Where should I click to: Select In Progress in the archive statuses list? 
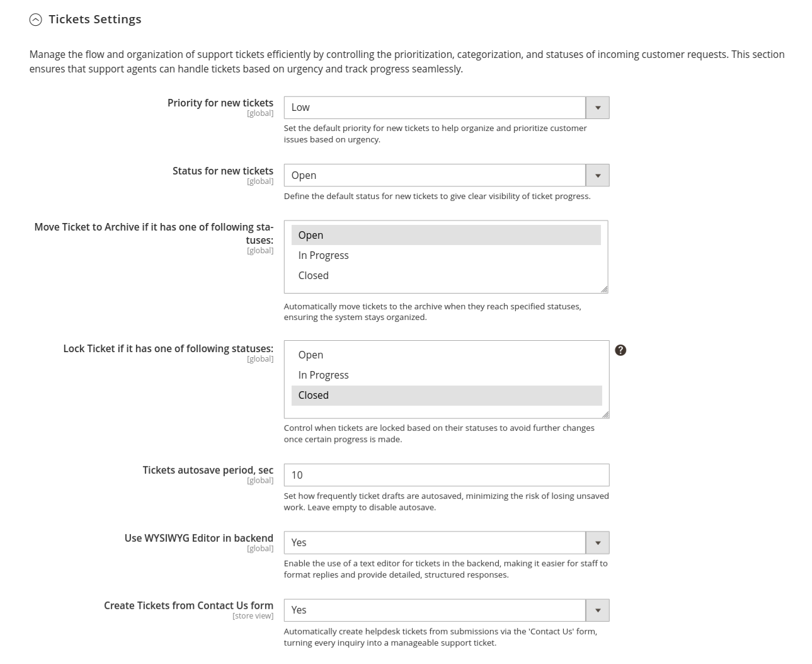(x=445, y=255)
